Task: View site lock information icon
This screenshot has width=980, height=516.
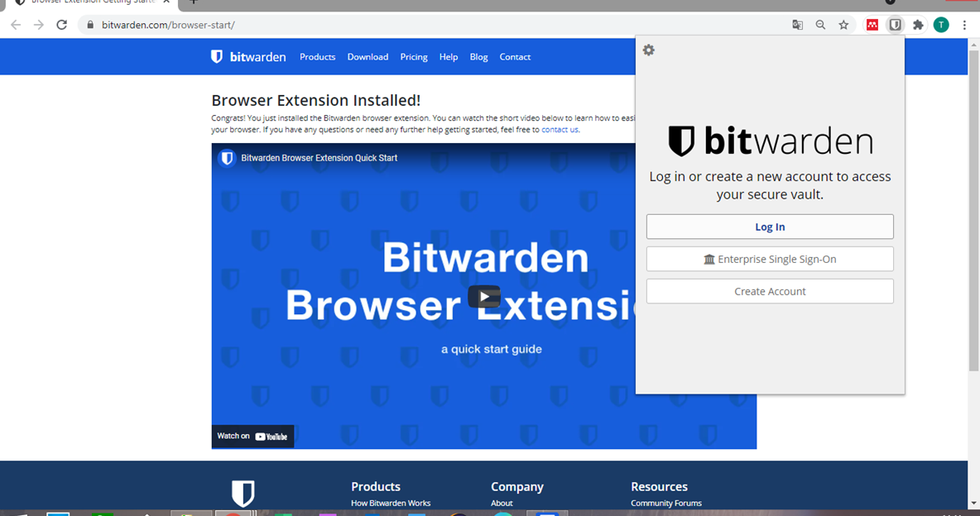Action: click(x=90, y=25)
